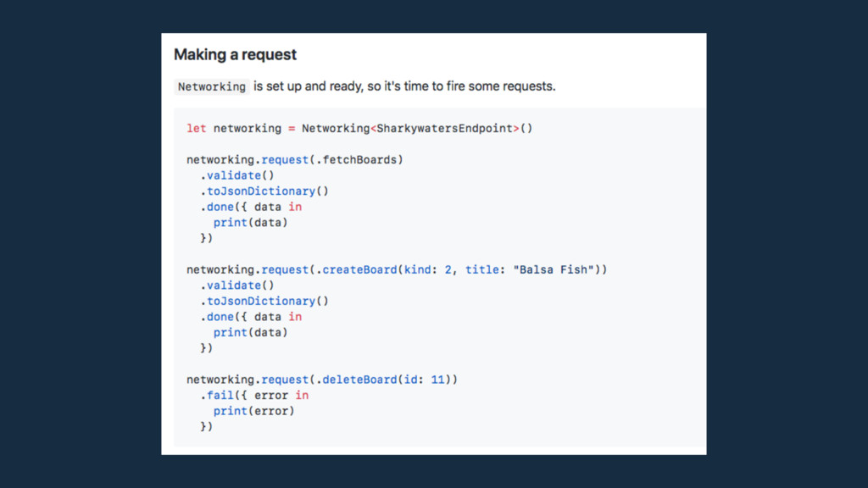868x488 pixels.
Task: Click the "Balsa Fish" string literal
Action: point(551,270)
